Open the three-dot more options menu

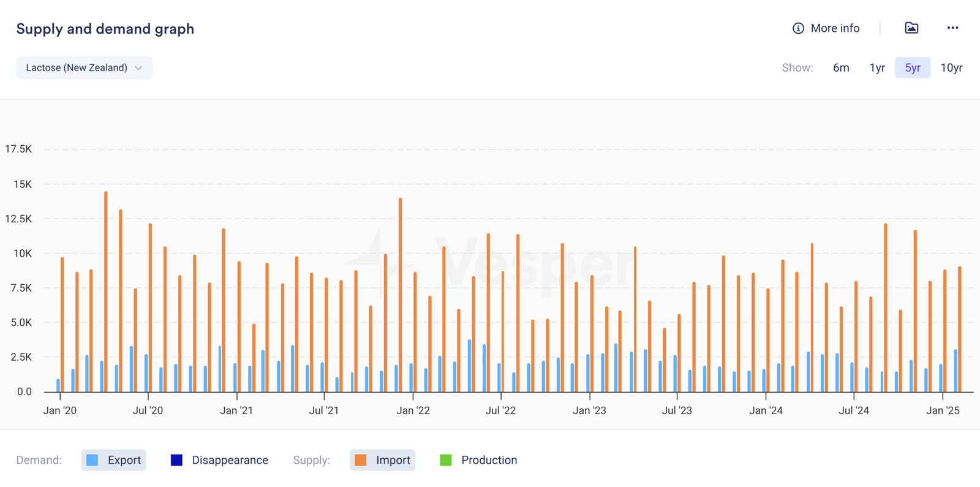pyautogui.click(x=952, y=28)
